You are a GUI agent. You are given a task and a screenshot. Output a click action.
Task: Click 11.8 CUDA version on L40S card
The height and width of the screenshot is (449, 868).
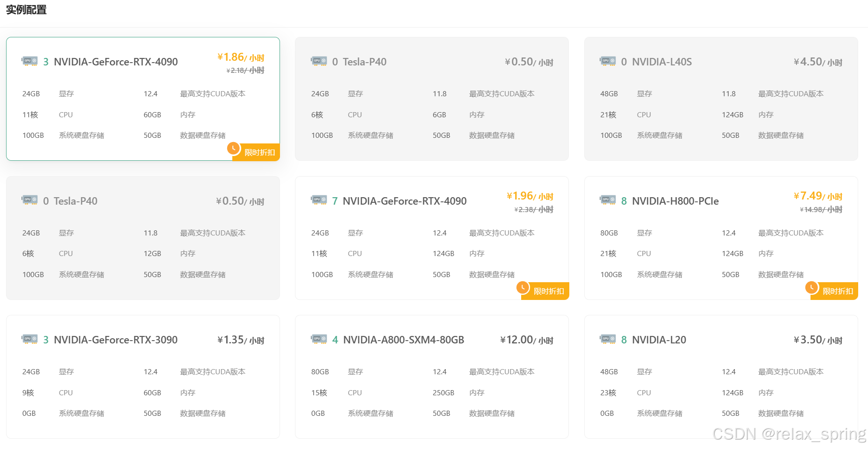click(x=729, y=93)
